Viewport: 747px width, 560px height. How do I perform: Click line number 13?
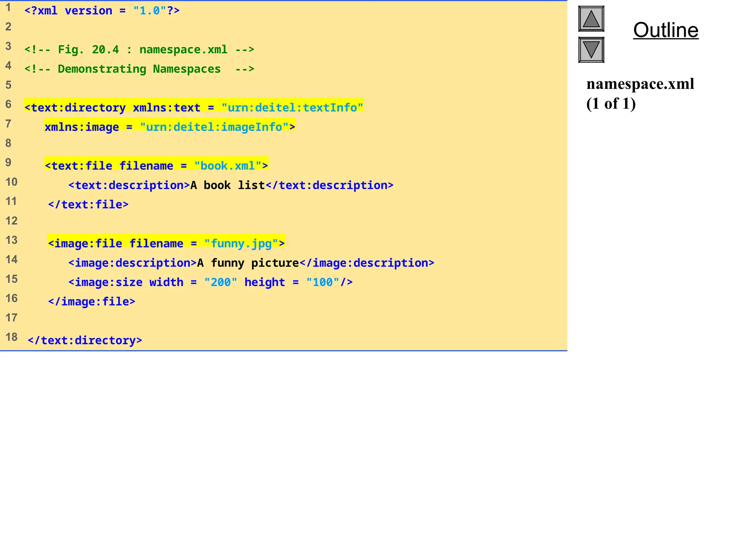[x=11, y=240]
